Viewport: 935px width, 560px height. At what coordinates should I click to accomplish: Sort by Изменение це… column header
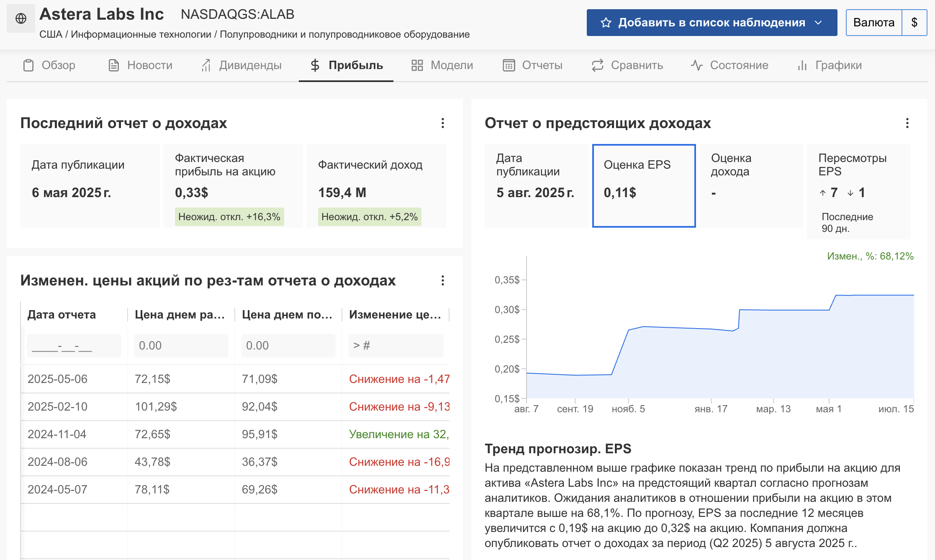395,315
